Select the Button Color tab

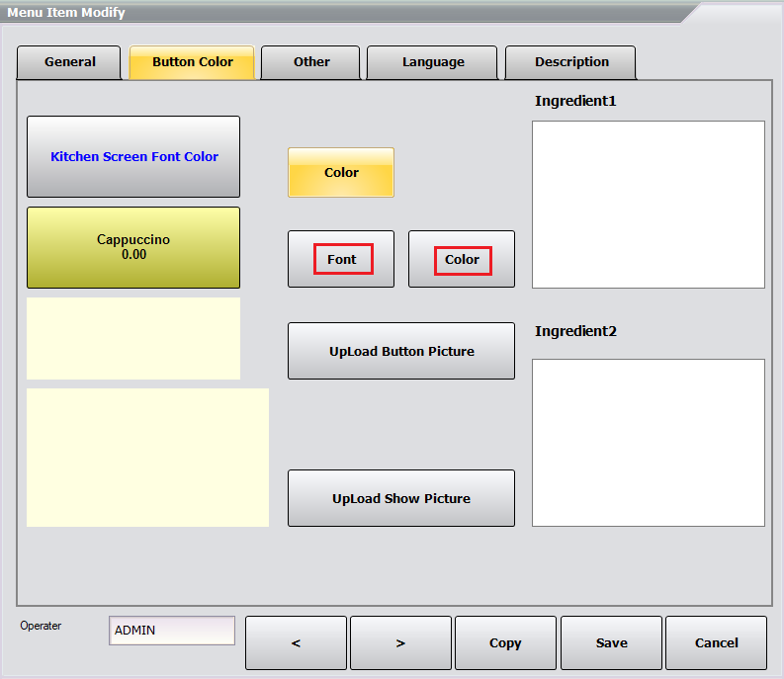(x=192, y=62)
